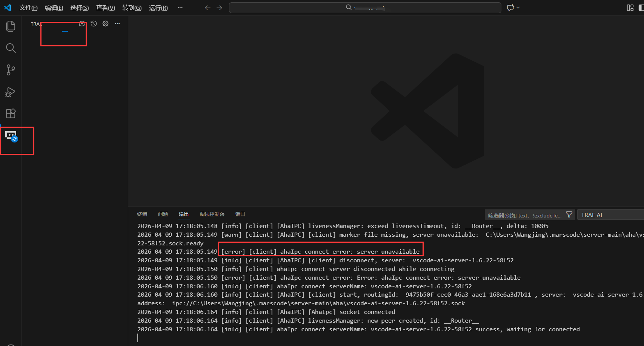Open the 查看(V) menu

coord(105,8)
